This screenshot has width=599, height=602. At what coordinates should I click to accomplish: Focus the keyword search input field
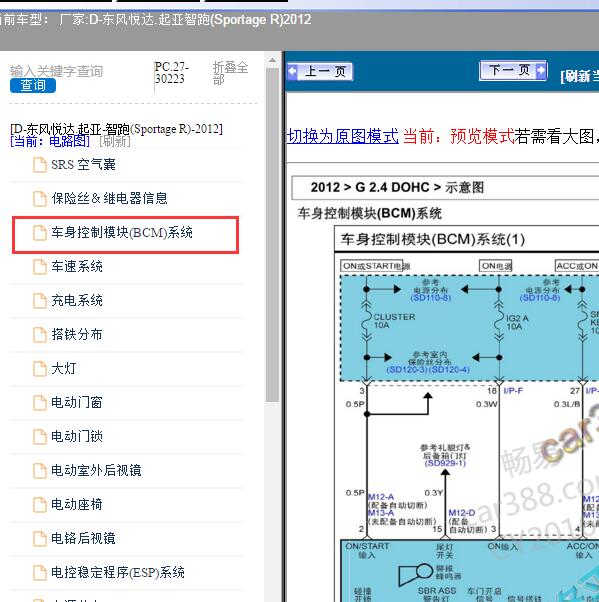coord(56,71)
